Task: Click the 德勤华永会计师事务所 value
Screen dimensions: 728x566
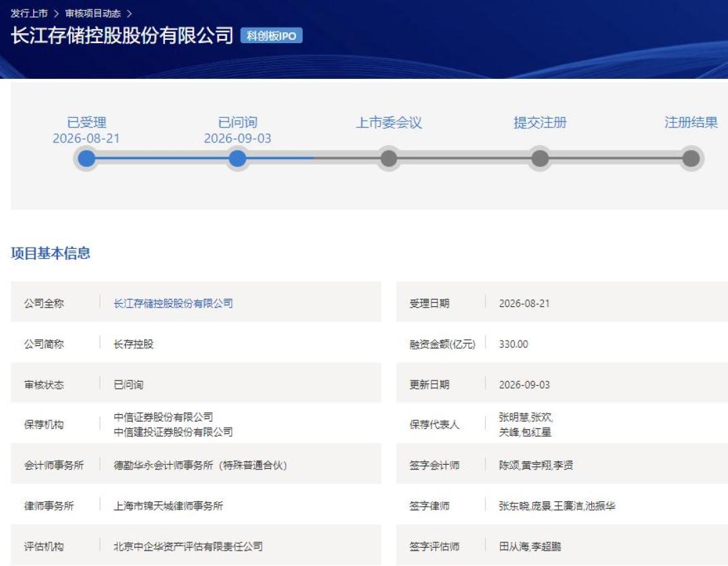Action: point(200,465)
